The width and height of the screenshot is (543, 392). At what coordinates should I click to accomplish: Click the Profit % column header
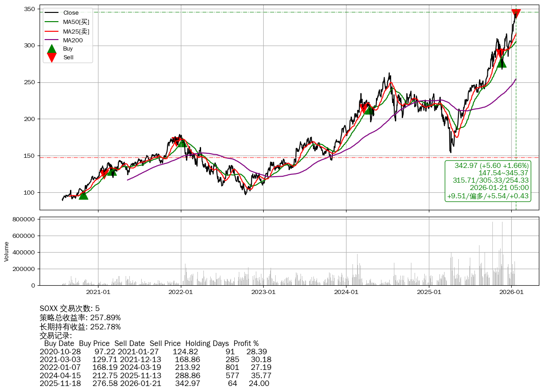point(246,343)
